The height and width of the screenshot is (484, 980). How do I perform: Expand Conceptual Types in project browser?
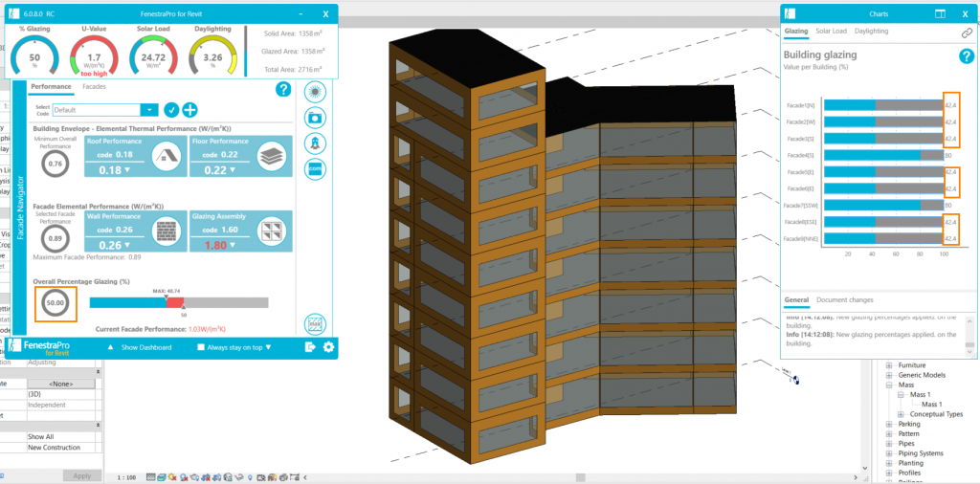coord(901,415)
